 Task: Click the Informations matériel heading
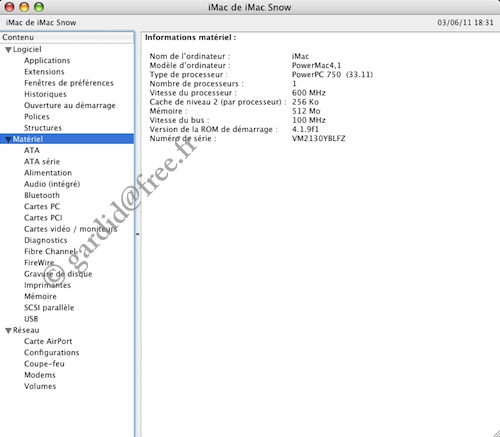(x=190, y=38)
